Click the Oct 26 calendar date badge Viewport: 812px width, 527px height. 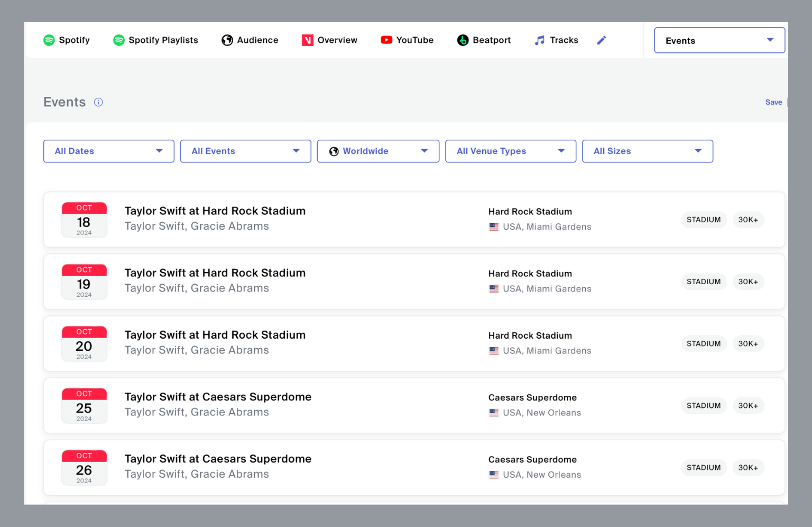[x=84, y=467]
